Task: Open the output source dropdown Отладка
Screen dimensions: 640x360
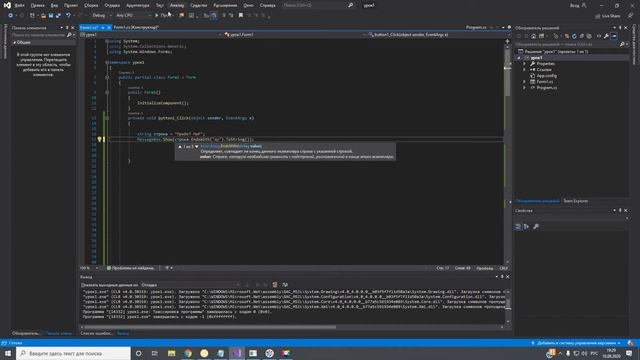Action: [190, 284]
